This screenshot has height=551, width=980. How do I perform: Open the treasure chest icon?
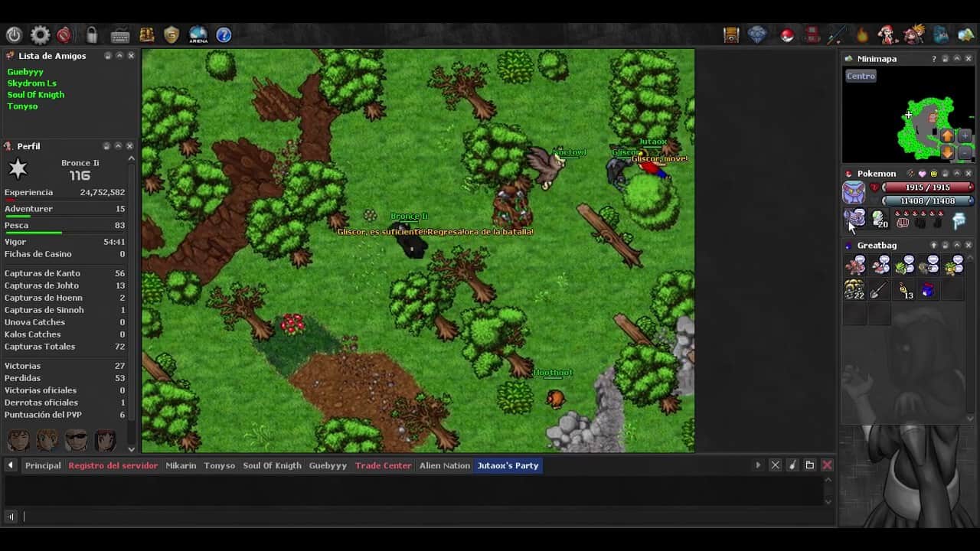731,34
